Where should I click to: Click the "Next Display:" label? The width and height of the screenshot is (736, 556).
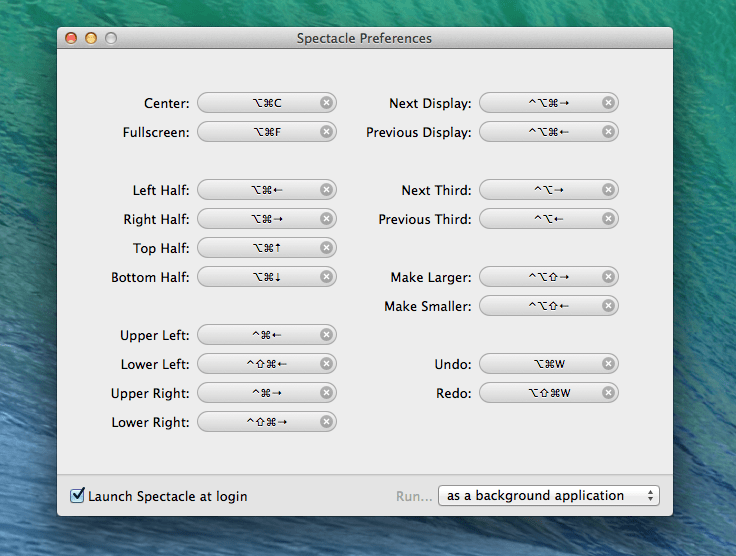pyautogui.click(x=430, y=103)
